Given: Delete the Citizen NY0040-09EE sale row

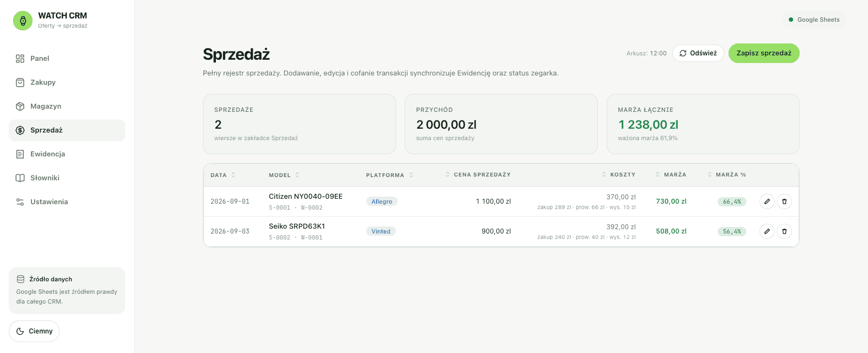Looking at the screenshot, I should pyautogui.click(x=784, y=201).
